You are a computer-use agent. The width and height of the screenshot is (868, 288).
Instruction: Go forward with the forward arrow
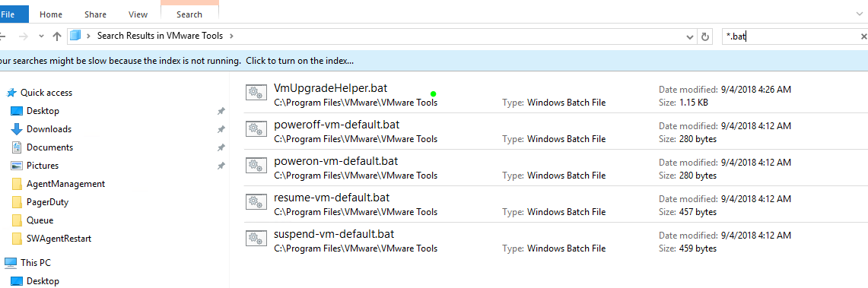24,36
